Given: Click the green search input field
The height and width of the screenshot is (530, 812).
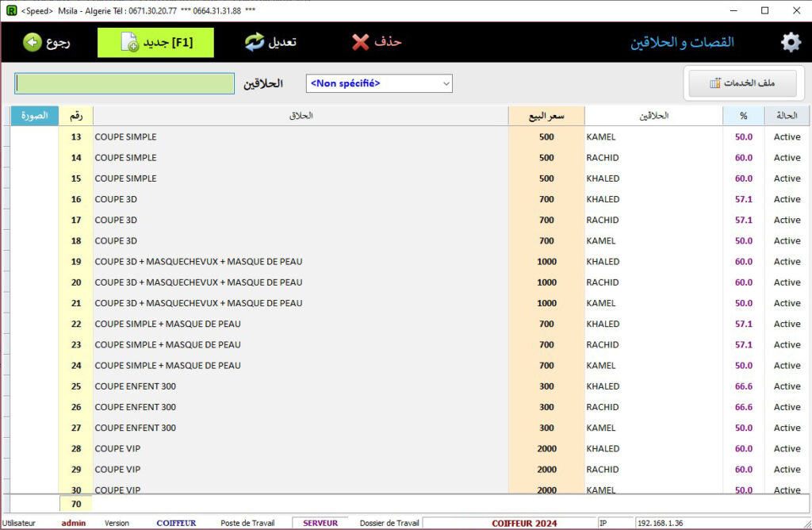Looking at the screenshot, I should (x=124, y=83).
